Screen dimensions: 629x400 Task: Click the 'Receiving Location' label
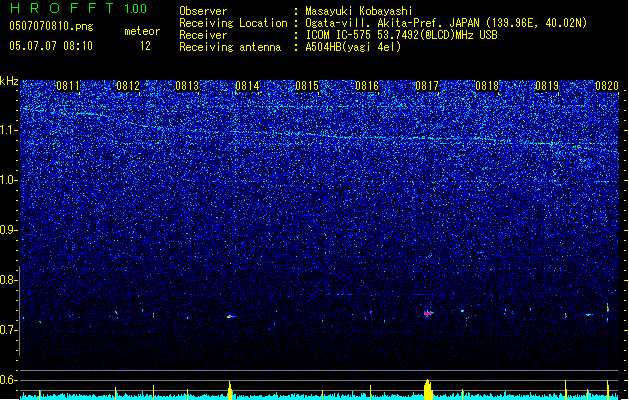tap(233, 23)
